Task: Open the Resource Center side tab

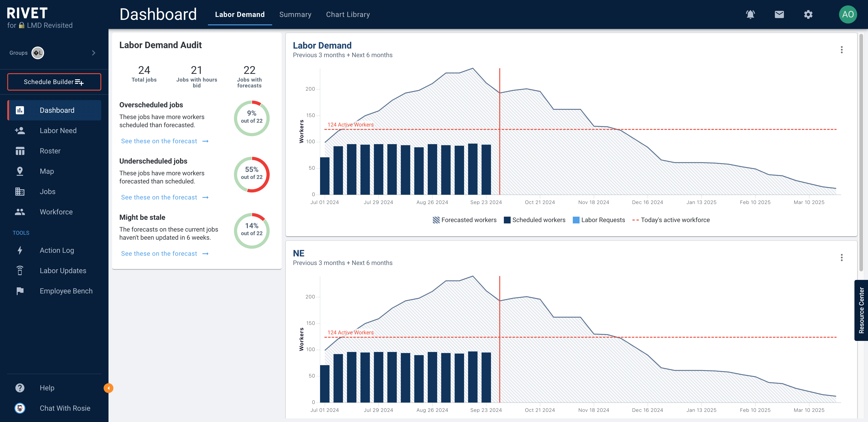Action: click(x=861, y=310)
